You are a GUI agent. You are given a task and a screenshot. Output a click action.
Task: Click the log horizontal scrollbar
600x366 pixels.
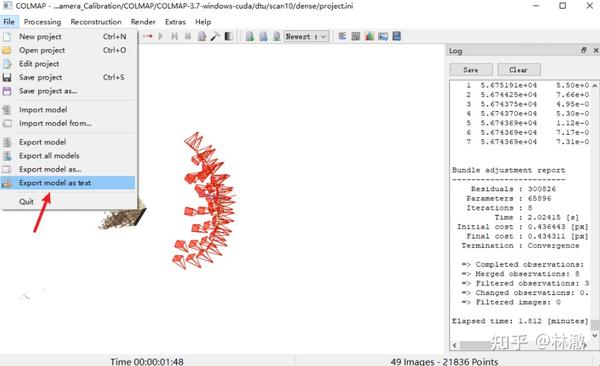[521, 345]
